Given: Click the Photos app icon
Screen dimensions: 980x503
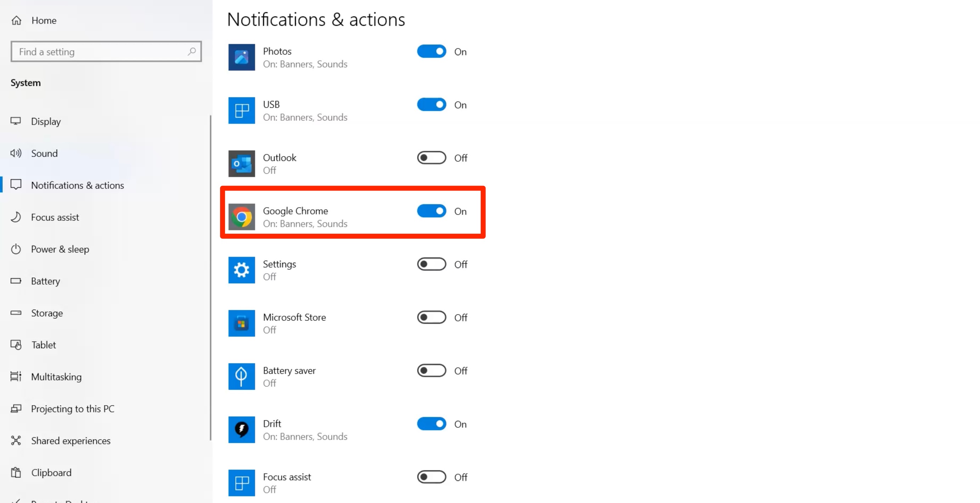Looking at the screenshot, I should point(241,57).
